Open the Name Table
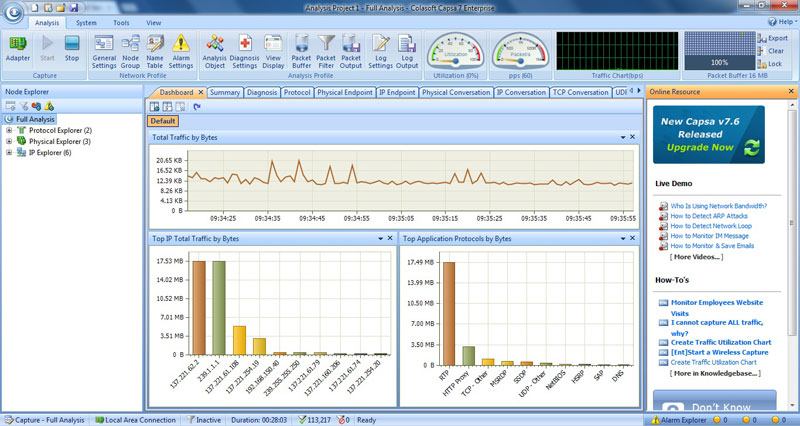This screenshot has width=800, height=426. pos(155,52)
